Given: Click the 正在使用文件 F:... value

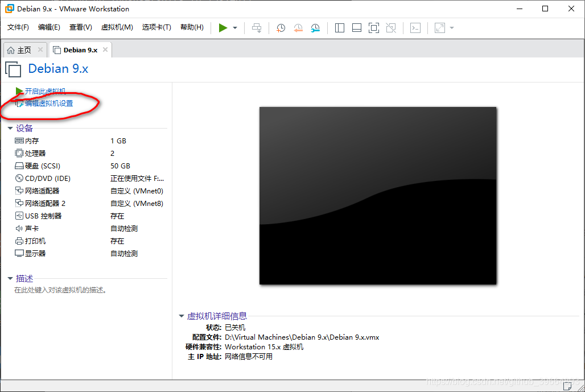Looking at the screenshot, I should [137, 179].
